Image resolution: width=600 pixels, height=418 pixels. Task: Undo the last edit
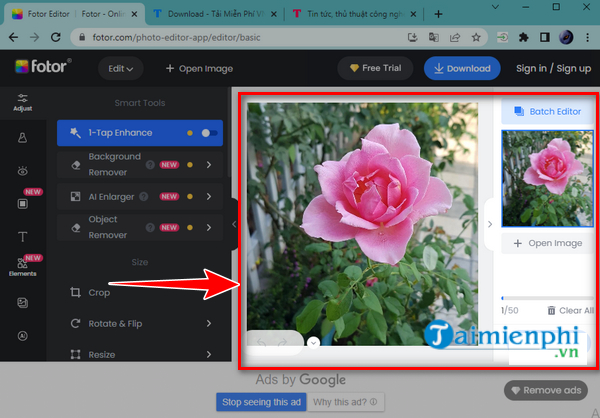261,342
